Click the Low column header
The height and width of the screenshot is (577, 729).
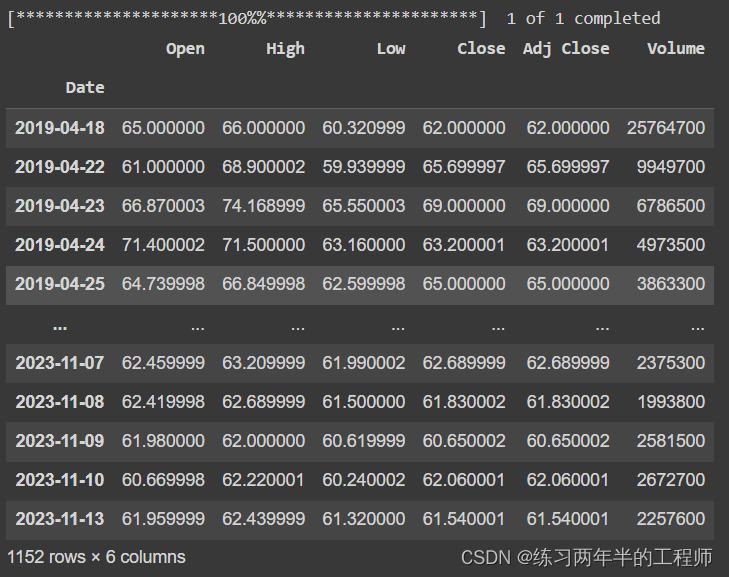(391, 49)
